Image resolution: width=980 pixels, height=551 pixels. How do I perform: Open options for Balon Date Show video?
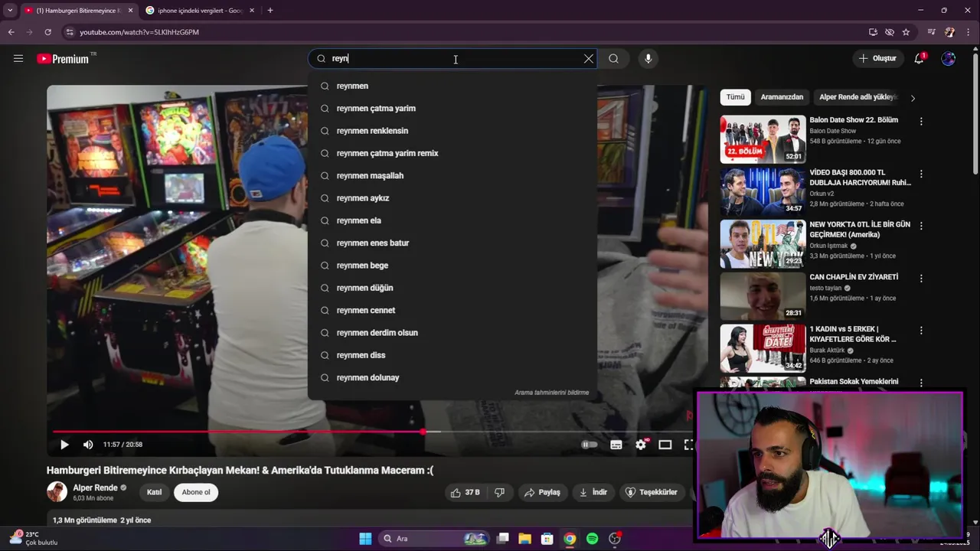tap(921, 122)
